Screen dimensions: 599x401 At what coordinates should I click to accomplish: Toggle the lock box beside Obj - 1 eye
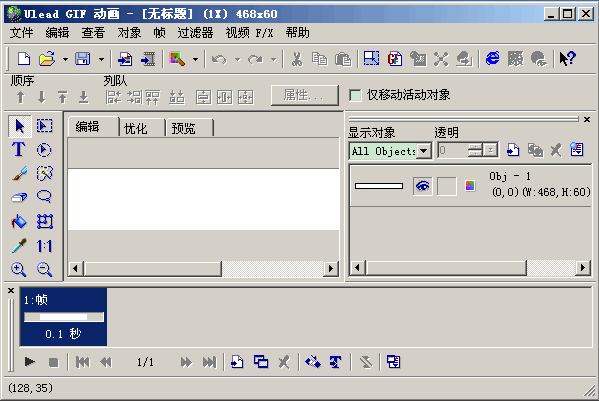(x=446, y=186)
